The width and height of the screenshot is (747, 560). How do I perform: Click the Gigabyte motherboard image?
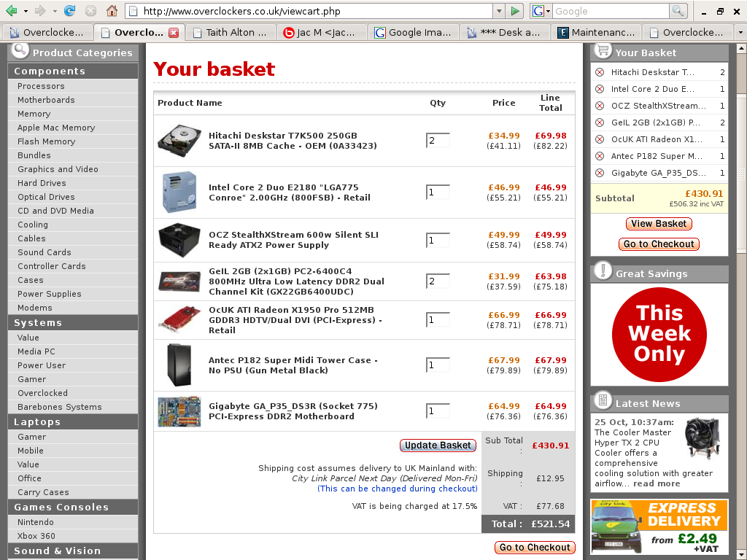point(179,411)
